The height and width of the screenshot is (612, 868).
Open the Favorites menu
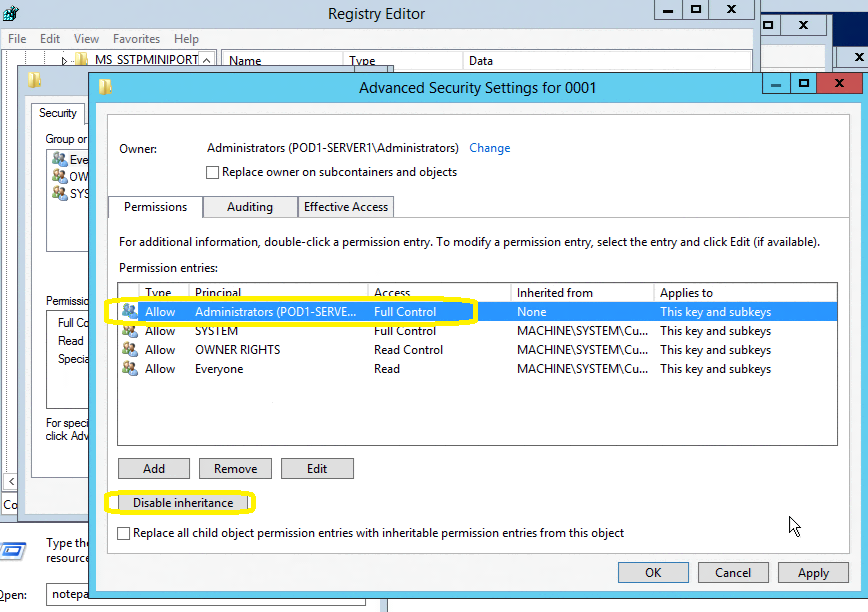[x=136, y=39]
